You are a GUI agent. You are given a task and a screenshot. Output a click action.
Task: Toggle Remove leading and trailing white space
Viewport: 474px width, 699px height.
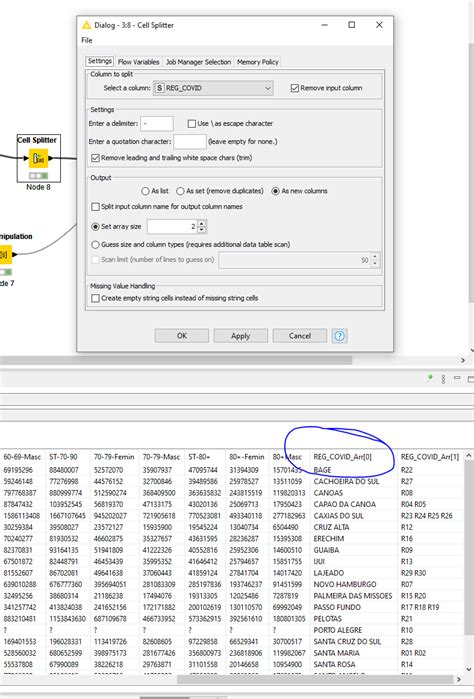tap(95, 158)
